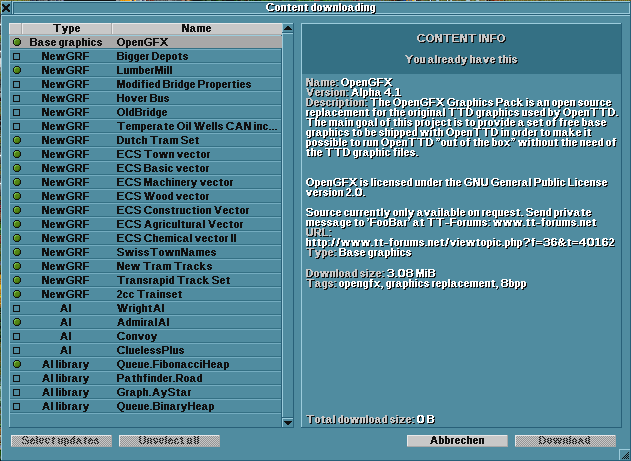This screenshot has width=631, height=461.
Task: Tick the CluelessPlus checkbox
Action: pyautogui.click(x=16, y=351)
